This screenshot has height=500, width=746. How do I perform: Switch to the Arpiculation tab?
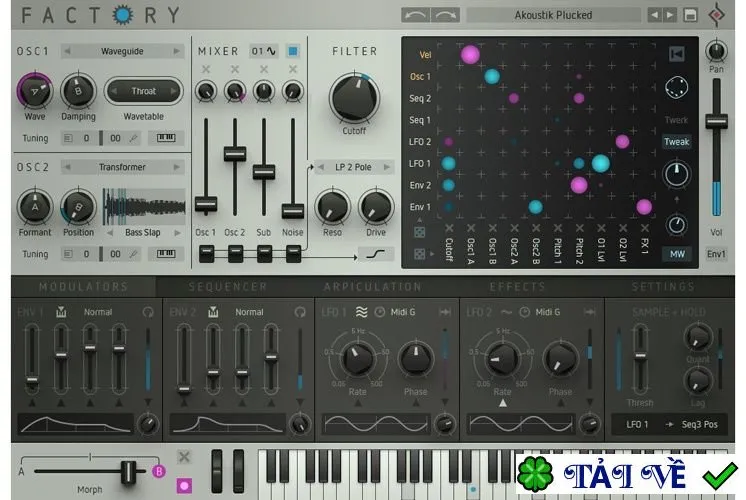(373, 286)
